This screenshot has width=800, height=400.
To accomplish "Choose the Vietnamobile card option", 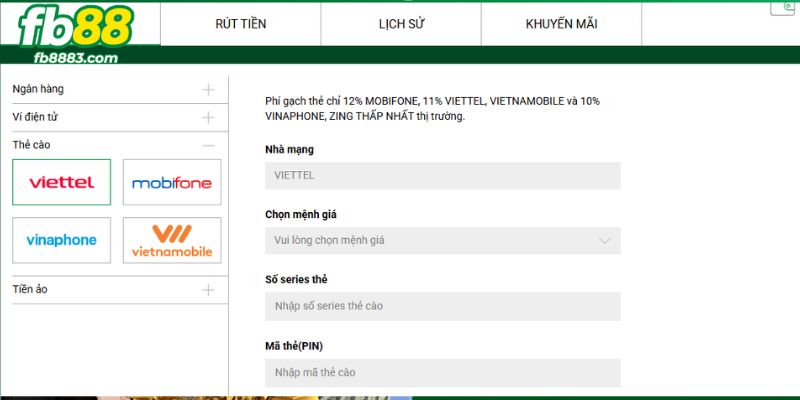I will click(172, 240).
